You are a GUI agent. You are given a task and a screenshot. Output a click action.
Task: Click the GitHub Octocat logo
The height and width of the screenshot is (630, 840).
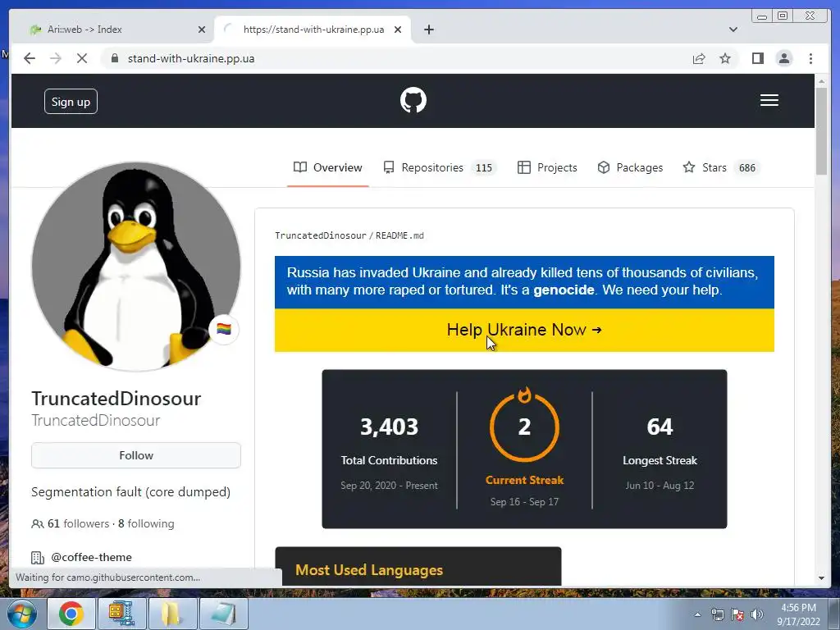[x=413, y=100]
